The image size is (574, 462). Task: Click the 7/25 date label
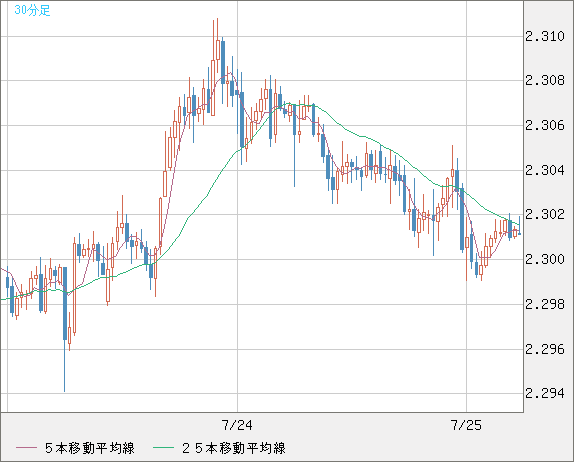tap(466, 425)
